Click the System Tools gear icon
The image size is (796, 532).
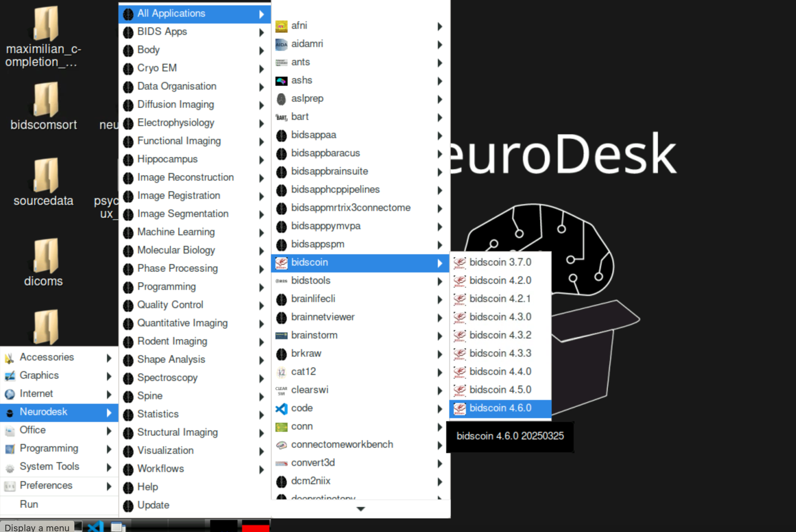click(9, 467)
